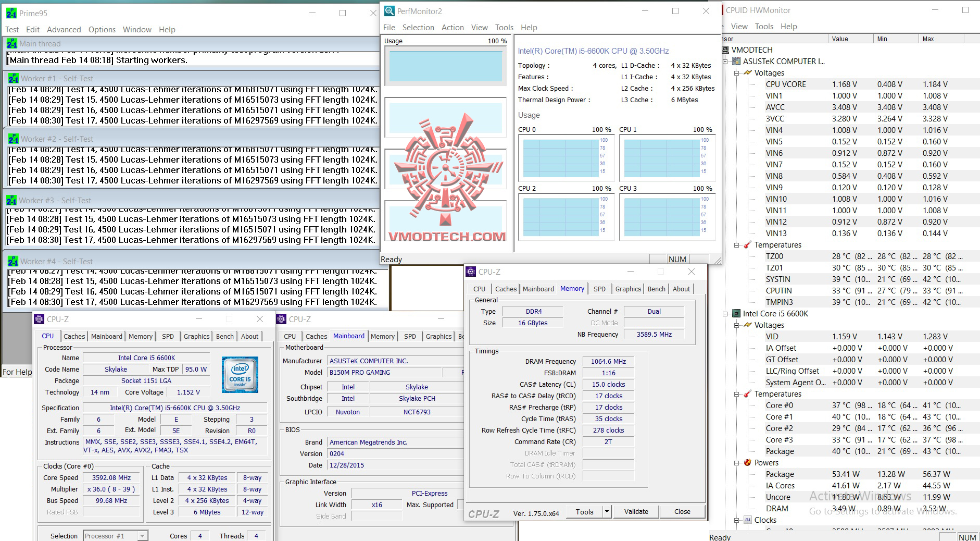
Task: Click the CPU-Z icon of the Mainboard window
Action: click(x=281, y=319)
